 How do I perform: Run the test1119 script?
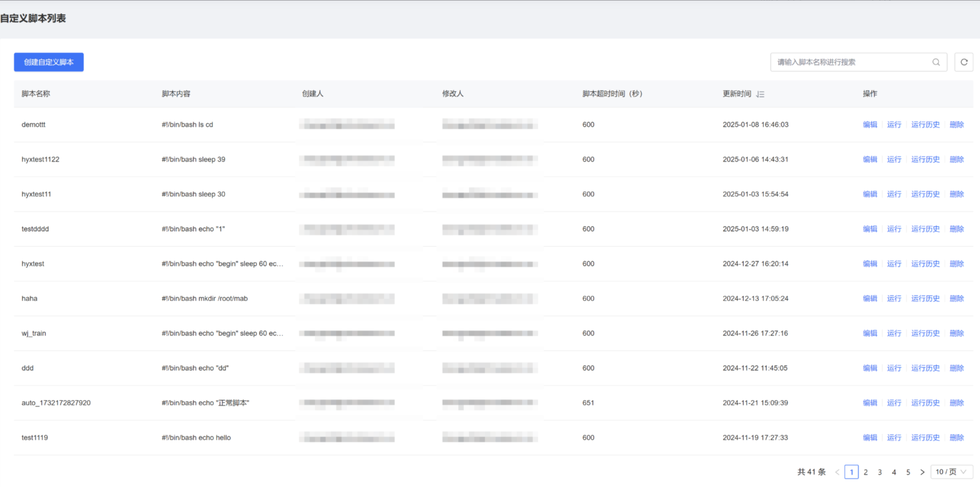pos(894,438)
